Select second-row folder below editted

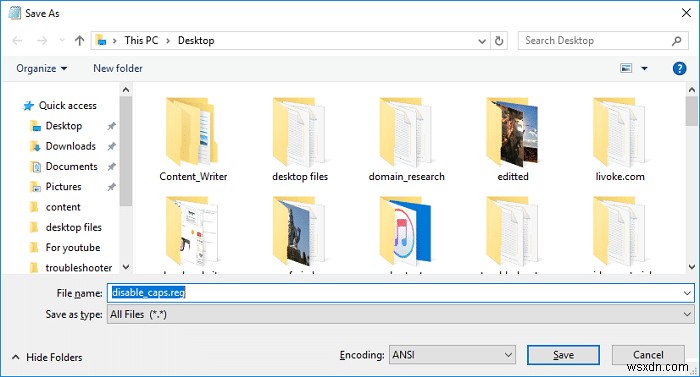pyautogui.click(x=513, y=231)
